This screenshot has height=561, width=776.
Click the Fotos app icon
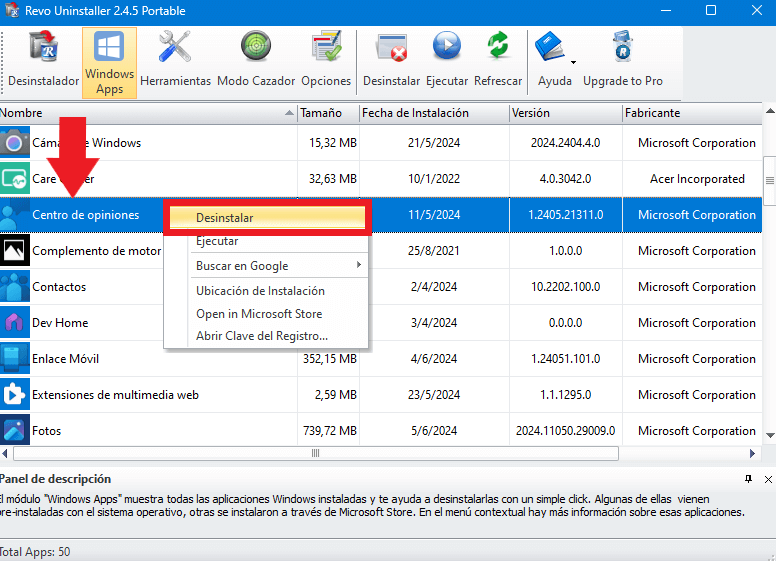[15, 430]
